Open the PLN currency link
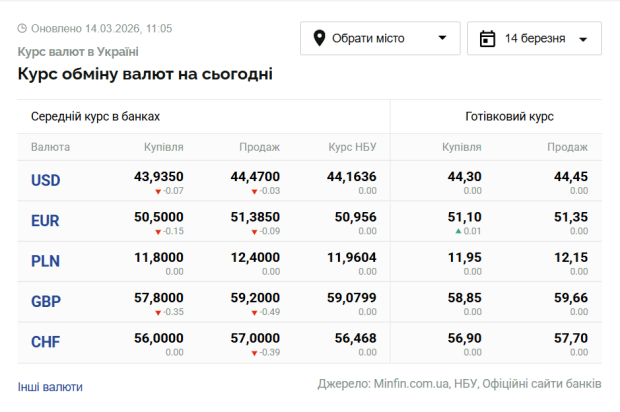 click(x=46, y=261)
